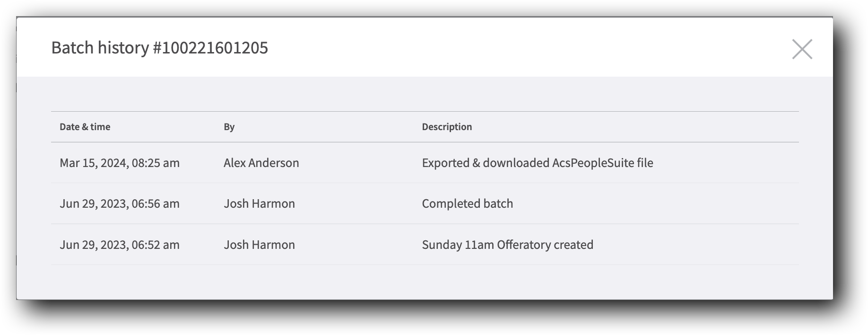
Task: Click Josh Harmon on the Completed batch row
Action: pos(260,203)
